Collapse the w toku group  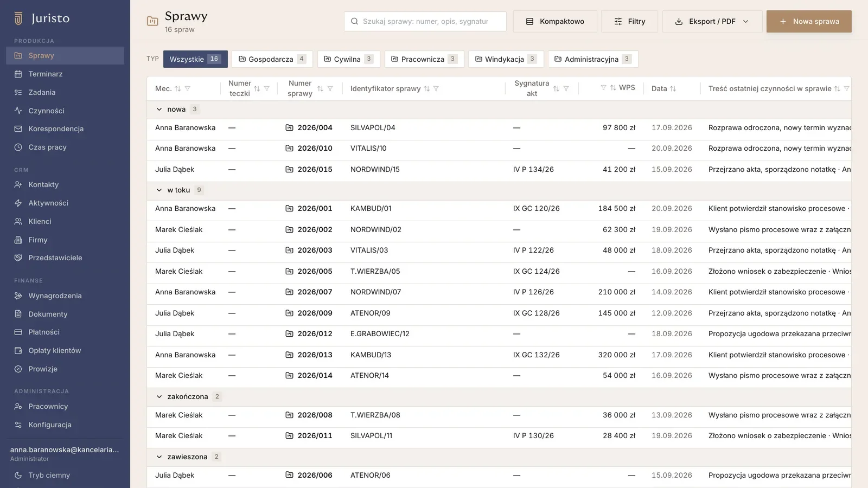tap(159, 190)
